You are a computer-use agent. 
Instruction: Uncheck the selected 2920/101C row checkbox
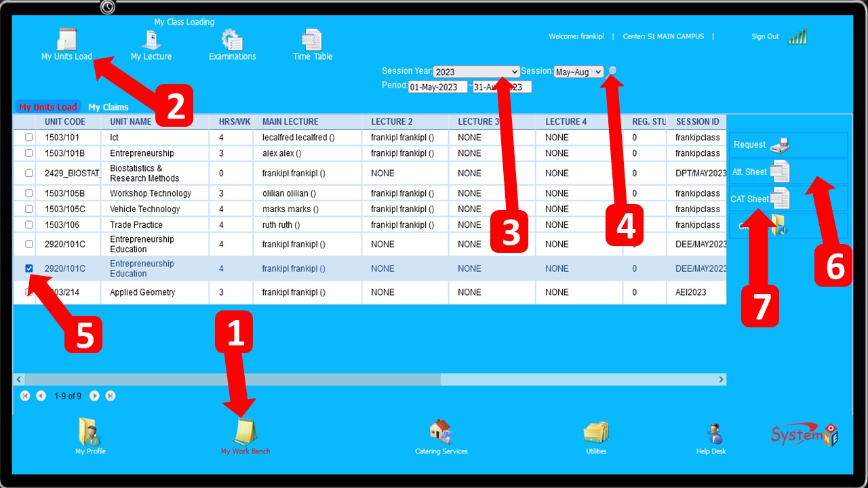(x=28, y=268)
